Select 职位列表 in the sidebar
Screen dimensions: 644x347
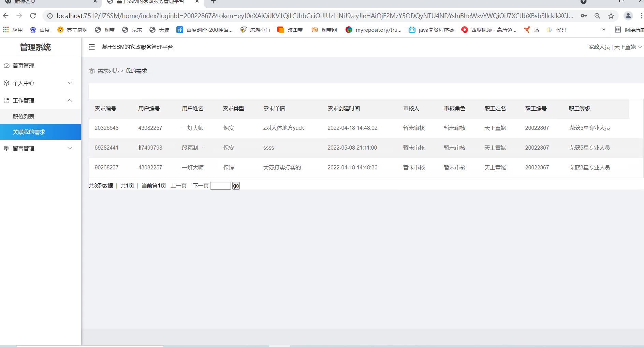(x=24, y=117)
